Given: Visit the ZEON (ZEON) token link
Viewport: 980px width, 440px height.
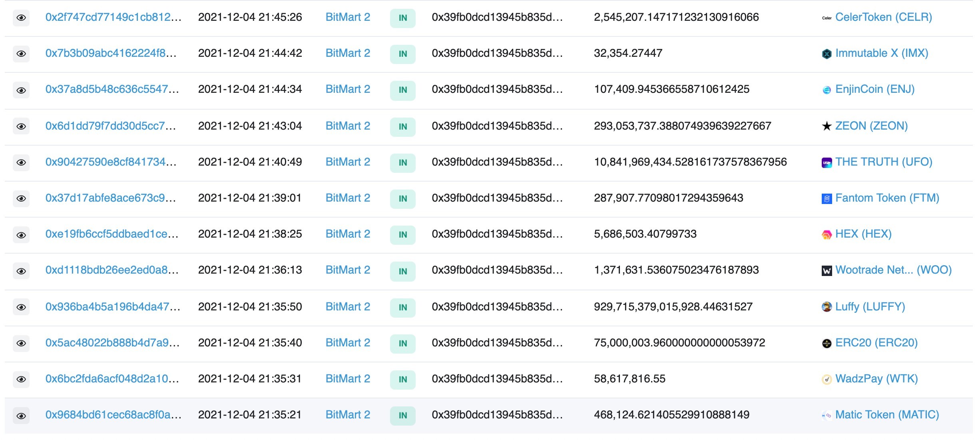Looking at the screenshot, I should click(872, 126).
